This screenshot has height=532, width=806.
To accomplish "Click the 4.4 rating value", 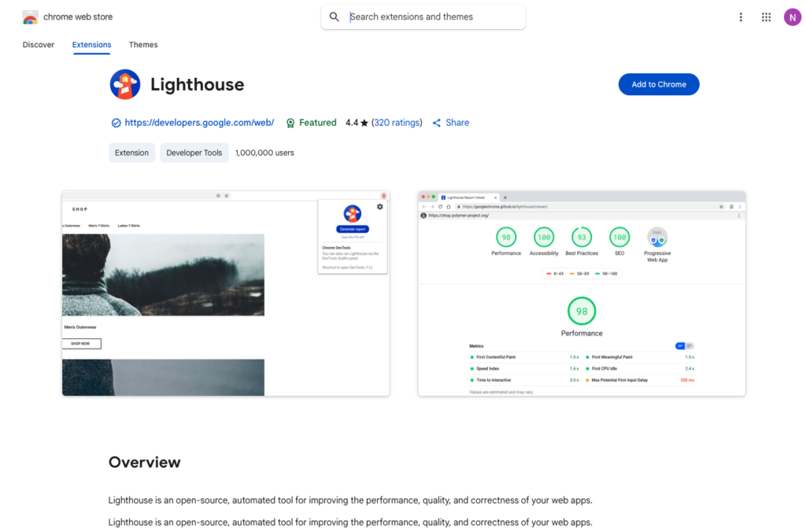I will coord(352,123).
